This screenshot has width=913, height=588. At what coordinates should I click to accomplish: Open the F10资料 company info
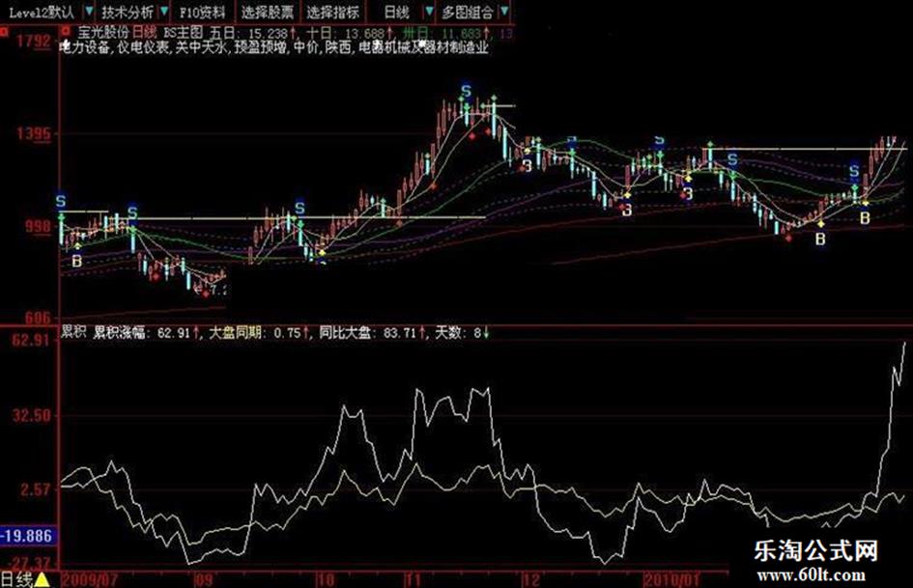202,11
